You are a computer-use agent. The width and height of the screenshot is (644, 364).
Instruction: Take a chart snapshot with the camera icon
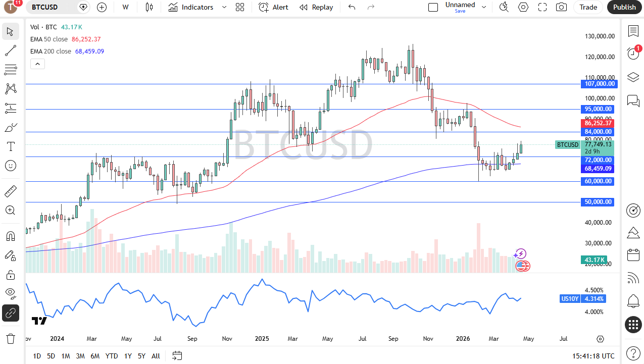[x=561, y=7]
